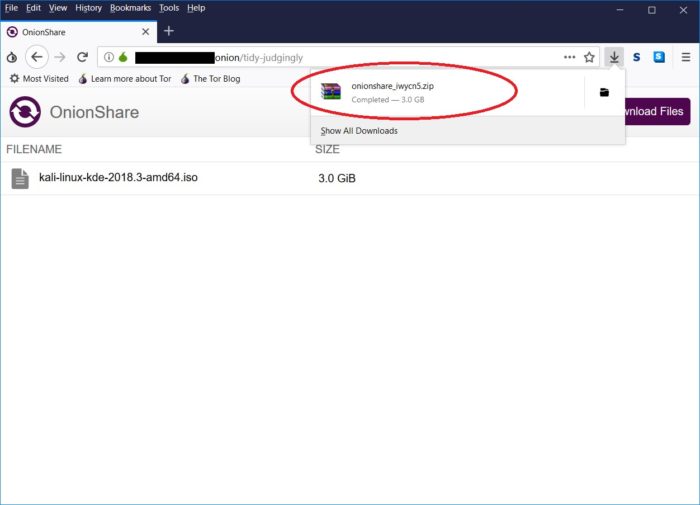
Task: Click the NoScript S icon
Action: click(x=637, y=57)
